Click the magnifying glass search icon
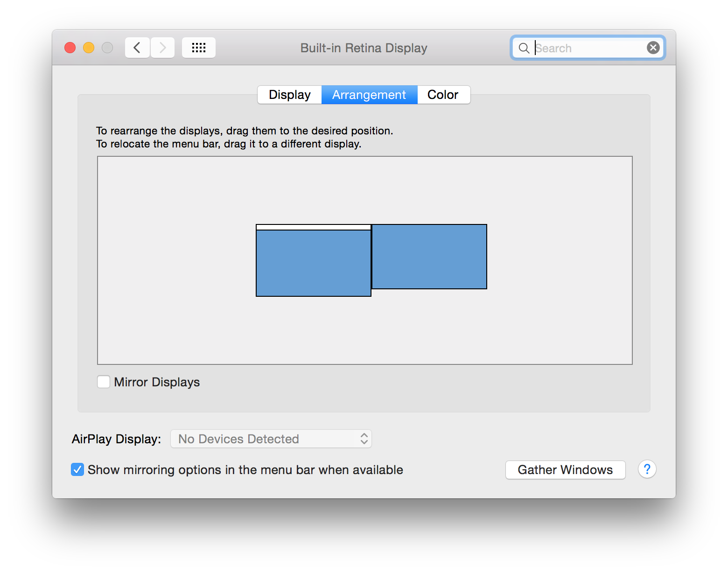This screenshot has height=573, width=728. click(x=524, y=48)
